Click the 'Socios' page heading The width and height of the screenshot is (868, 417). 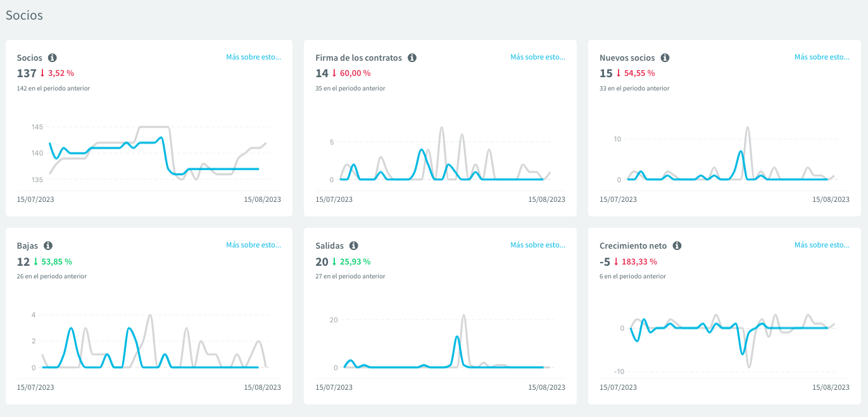[24, 15]
